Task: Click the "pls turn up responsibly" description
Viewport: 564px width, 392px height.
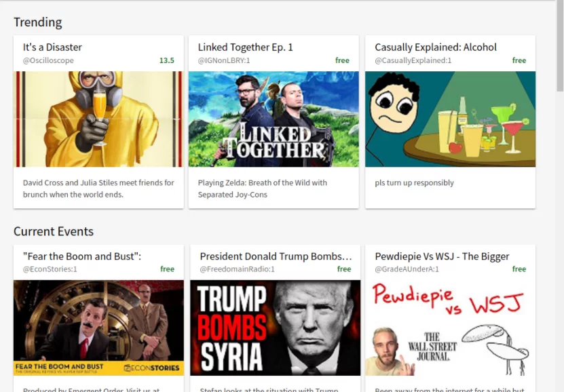Action: (x=415, y=183)
